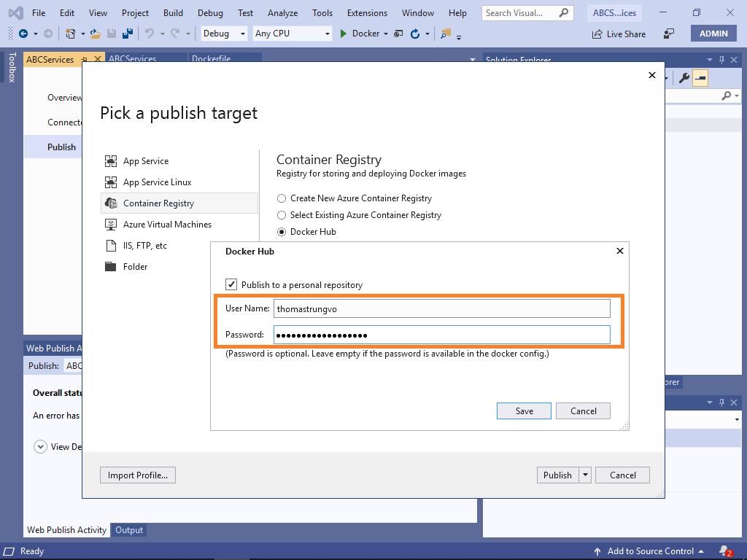Open the Tools menu
This screenshot has width=747, height=560.
coord(322,13)
